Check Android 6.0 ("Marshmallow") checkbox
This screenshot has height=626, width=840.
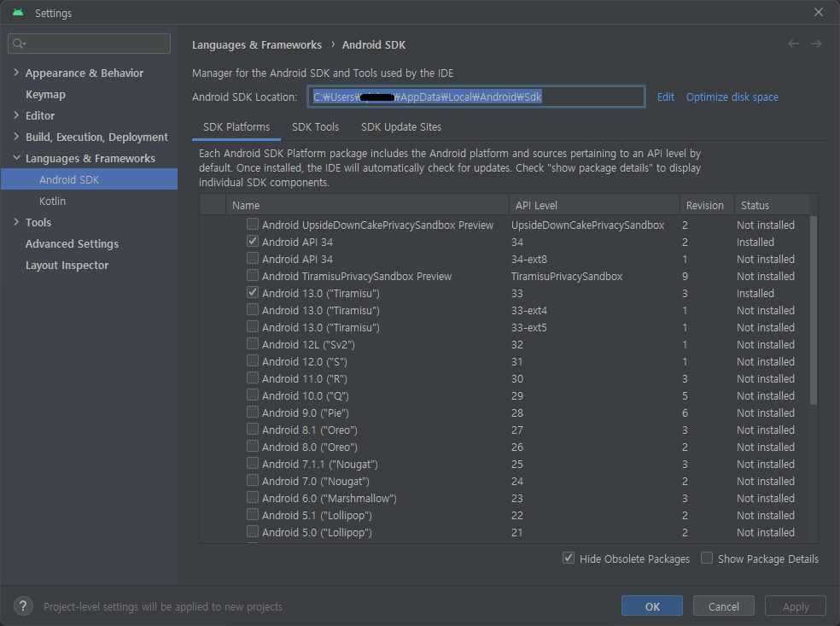(253, 497)
